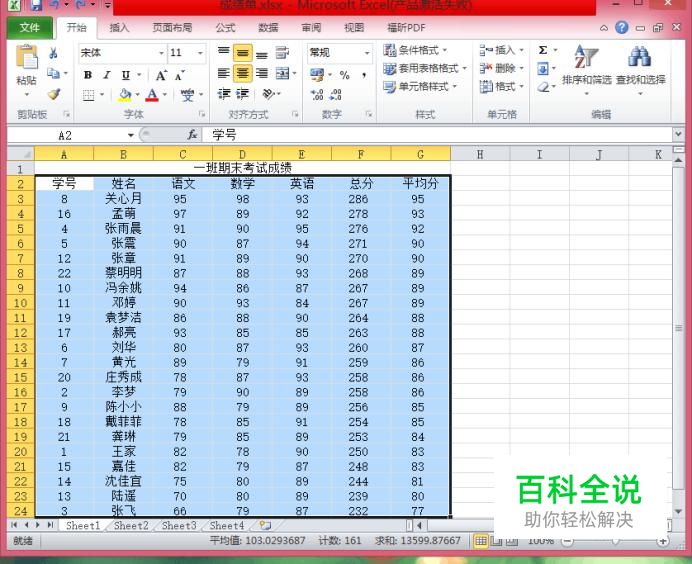Screen dimensions: 692x564
Task: Apply the yellow fill color bucket
Action: [125, 95]
